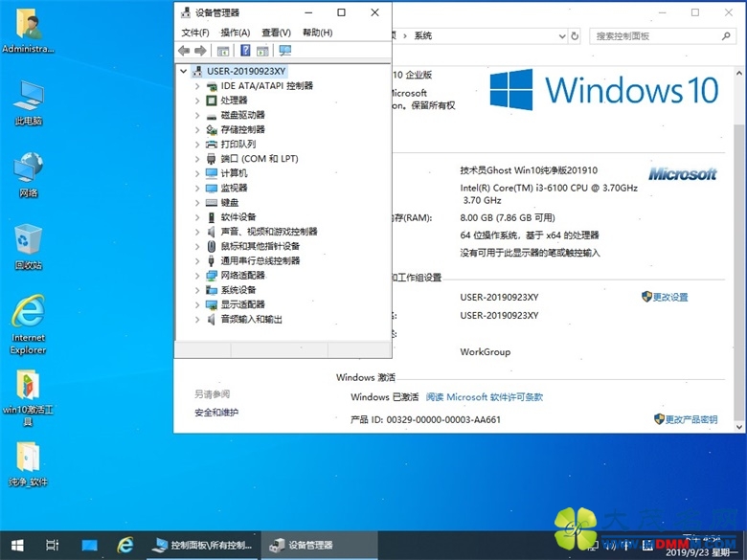Open the 文件(F) menu
The height and width of the screenshot is (560, 747).
coord(195,33)
